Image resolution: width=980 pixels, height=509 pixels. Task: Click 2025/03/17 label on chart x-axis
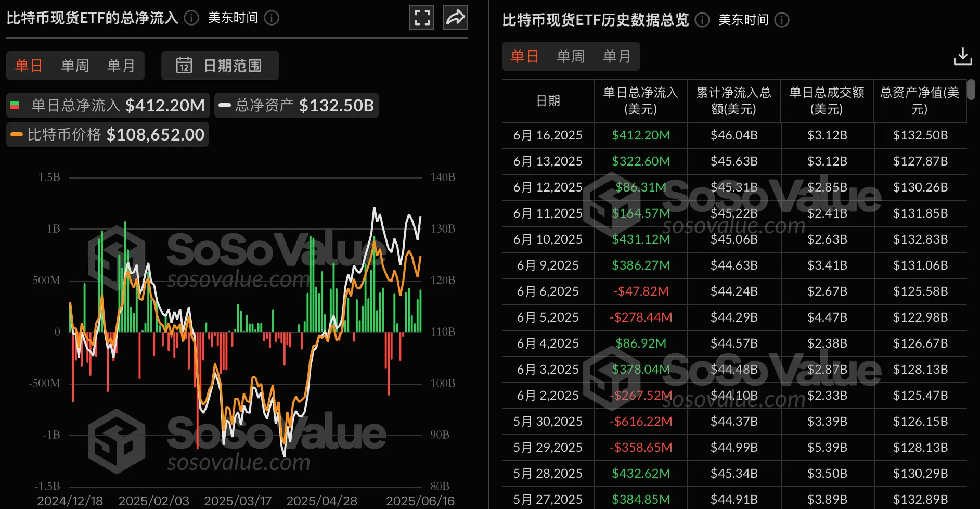pyautogui.click(x=238, y=501)
